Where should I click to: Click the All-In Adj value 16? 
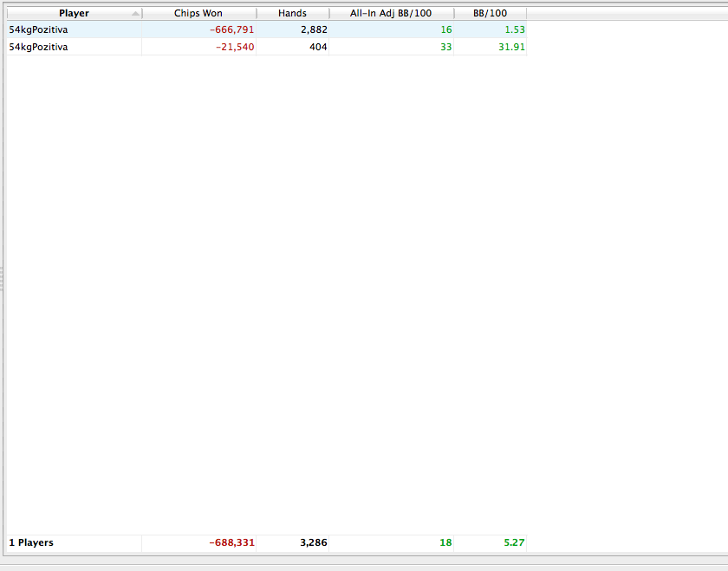click(x=446, y=29)
